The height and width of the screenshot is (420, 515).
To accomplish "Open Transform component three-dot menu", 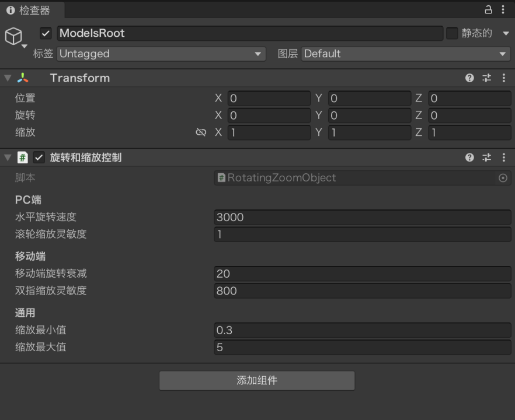I will click(x=504, y=78).
